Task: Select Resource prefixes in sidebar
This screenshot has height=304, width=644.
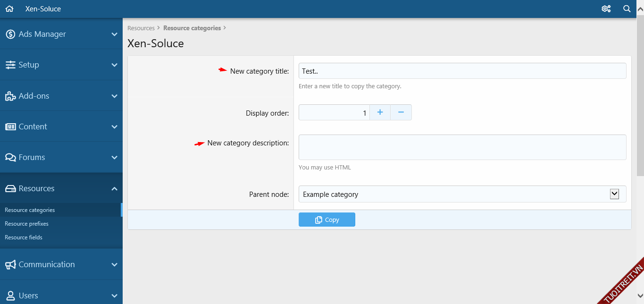Action: (x=26, y=224)
